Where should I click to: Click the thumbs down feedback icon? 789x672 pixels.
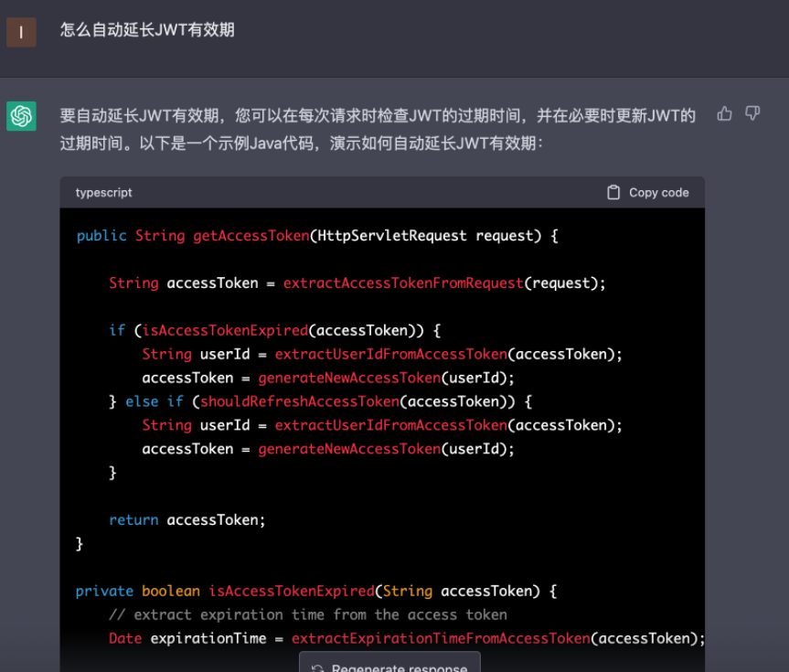(752, 113)
